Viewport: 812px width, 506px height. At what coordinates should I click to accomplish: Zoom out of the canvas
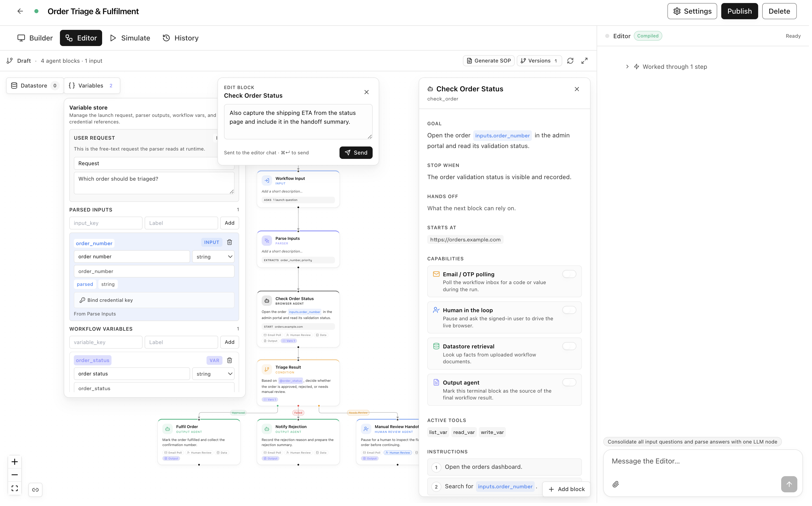tap(15, 477)
